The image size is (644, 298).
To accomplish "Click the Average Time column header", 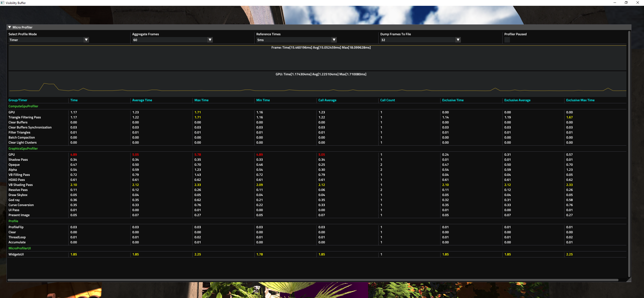I will [142, 100].
